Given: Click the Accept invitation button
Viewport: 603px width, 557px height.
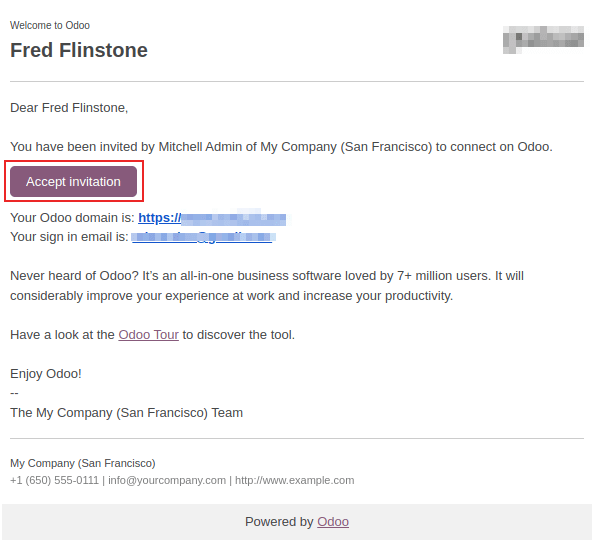Looking at the screenshot, I should coord(73,181).
